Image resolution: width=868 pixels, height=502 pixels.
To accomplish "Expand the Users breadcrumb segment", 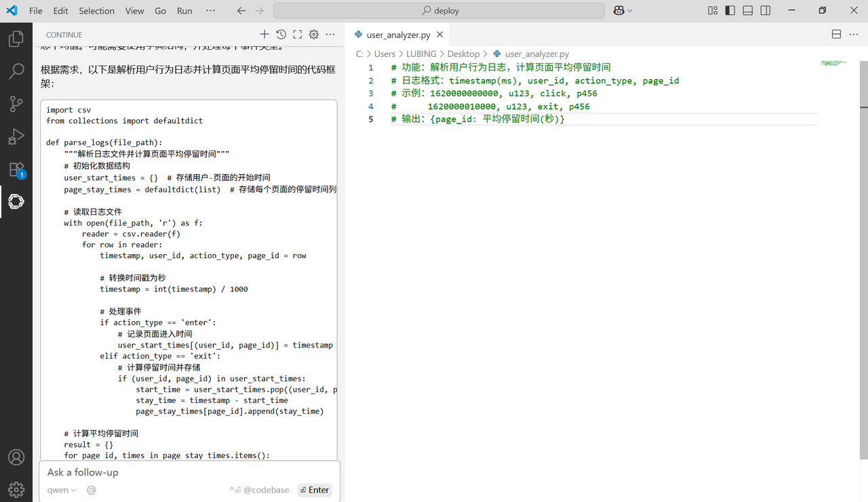I will pos(384,54).
